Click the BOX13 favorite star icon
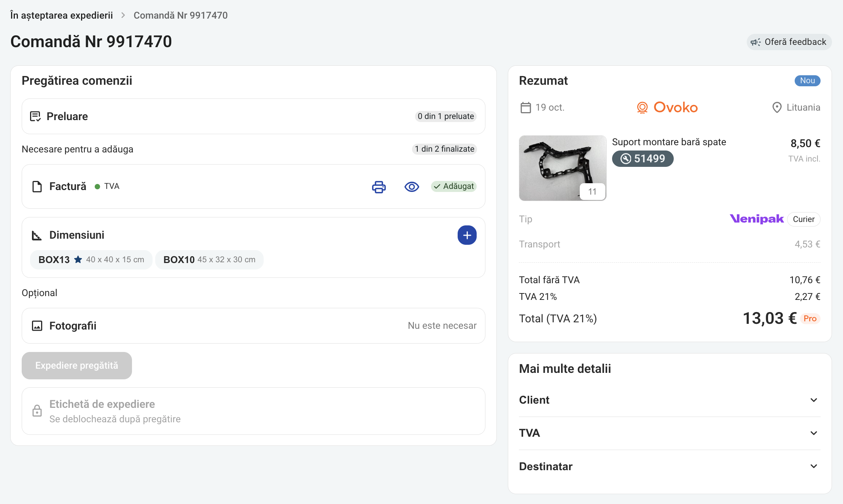Screen dimensions: 843x504 click(78, 260)
